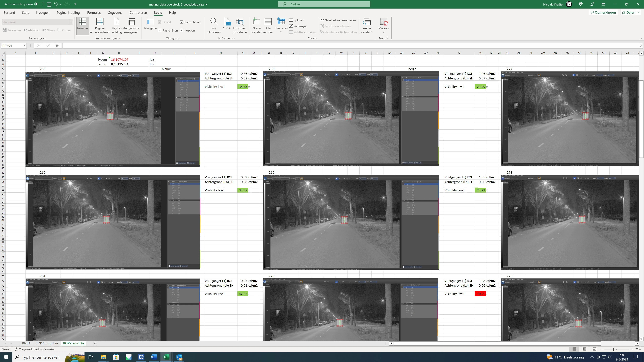
Task: Switch to the Formules ribbon tab
Action: point(94,13)
